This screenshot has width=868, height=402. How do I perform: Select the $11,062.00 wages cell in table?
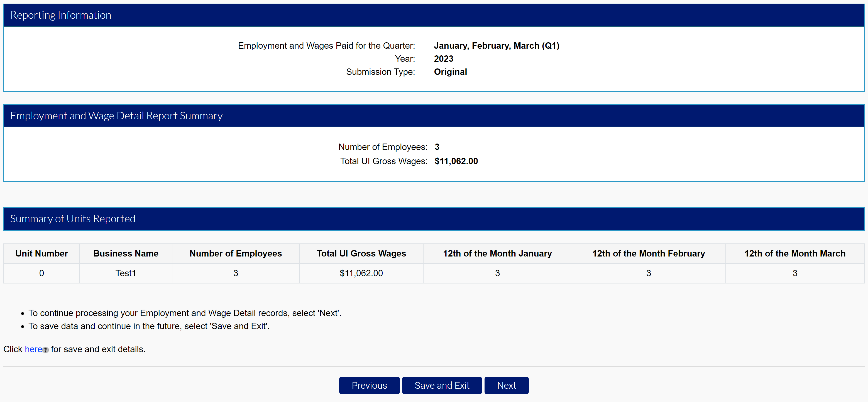[x=361, y=273]
